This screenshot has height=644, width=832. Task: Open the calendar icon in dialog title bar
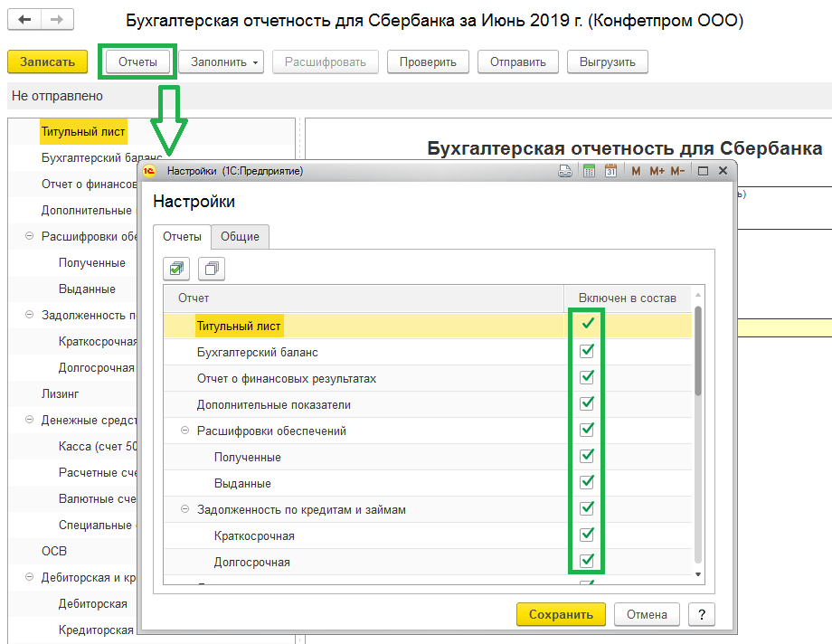611,171
